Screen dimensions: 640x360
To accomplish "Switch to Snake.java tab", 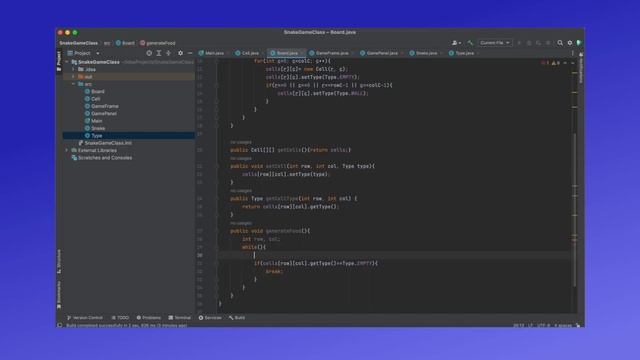I will tap(424, 53).
